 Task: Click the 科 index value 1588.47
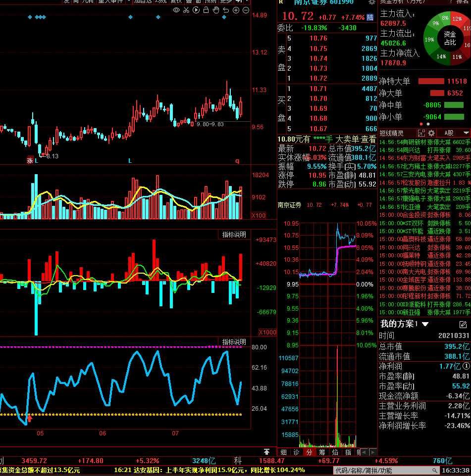point(272,461)
